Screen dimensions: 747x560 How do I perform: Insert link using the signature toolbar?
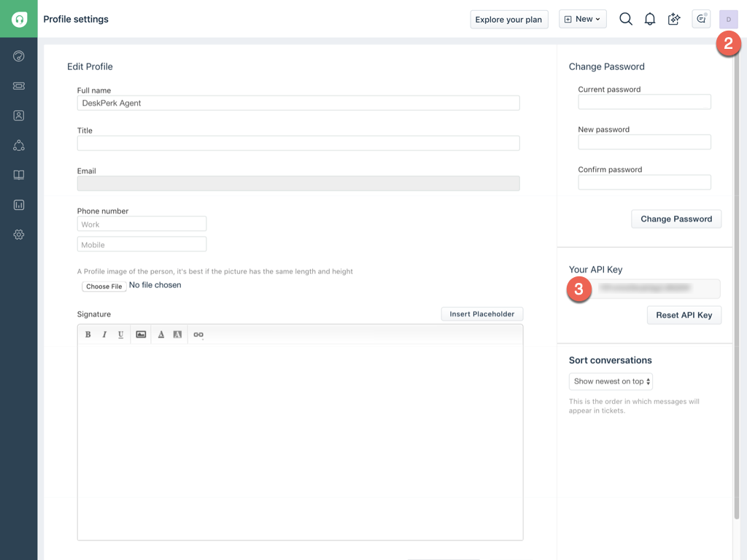(x=198, y=335)
